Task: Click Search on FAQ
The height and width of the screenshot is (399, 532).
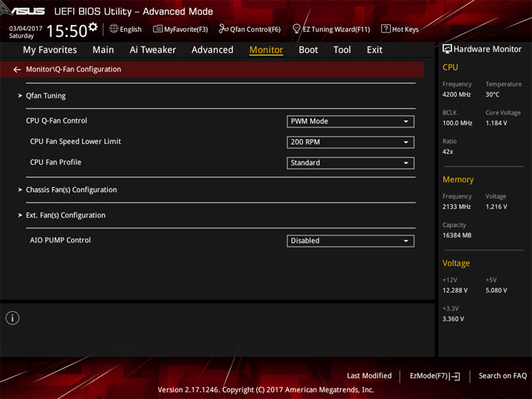Action: point(502,375)
